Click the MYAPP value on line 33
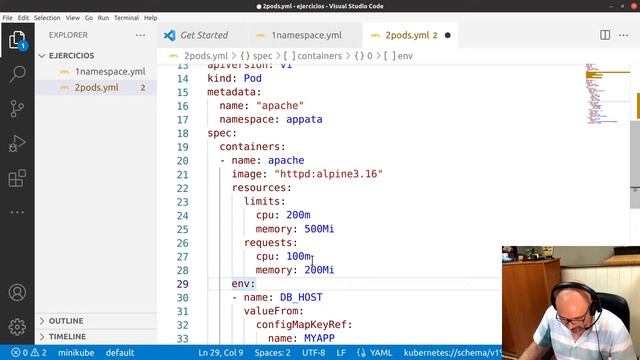640x360 pixels. pyautogui.click(x=319, y=338)
